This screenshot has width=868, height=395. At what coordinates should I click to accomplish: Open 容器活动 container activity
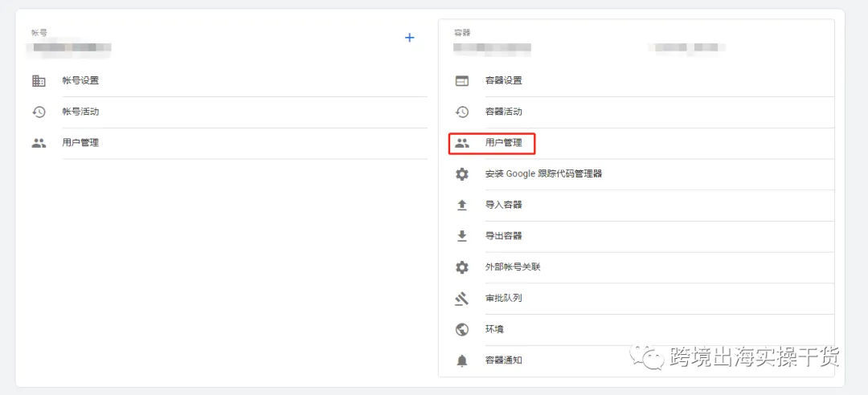(504, 112)
